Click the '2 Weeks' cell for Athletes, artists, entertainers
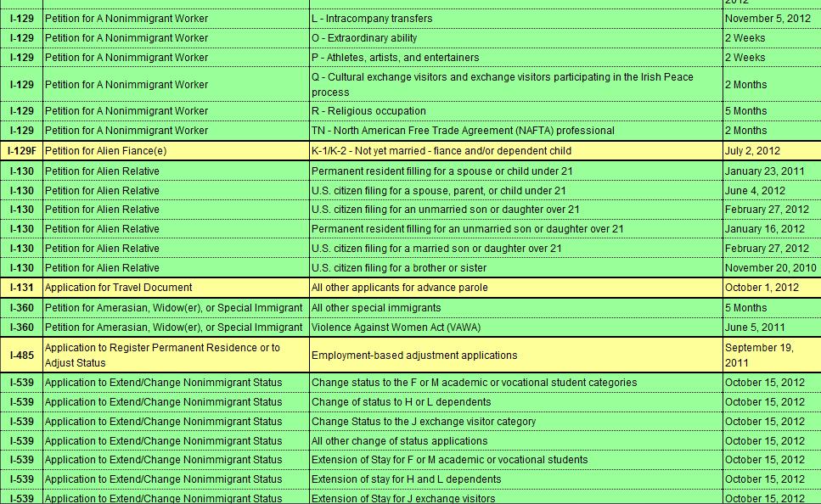Image resolution: width=821 pixels, height=504 pixels. coord(772,58)
